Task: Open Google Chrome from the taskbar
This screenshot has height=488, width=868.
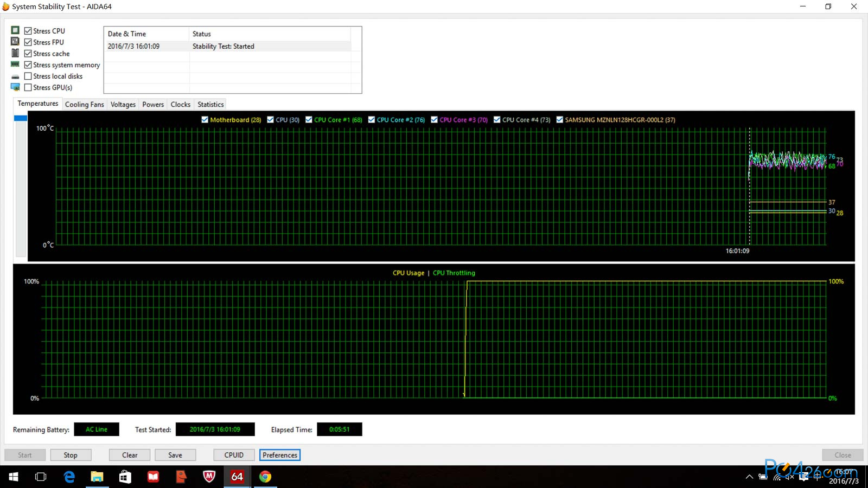Action: (x=265, y=477)
